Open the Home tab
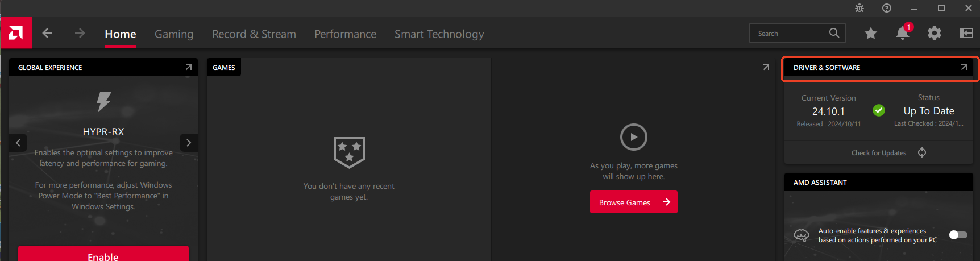980x261 pixels. [121, 34]
